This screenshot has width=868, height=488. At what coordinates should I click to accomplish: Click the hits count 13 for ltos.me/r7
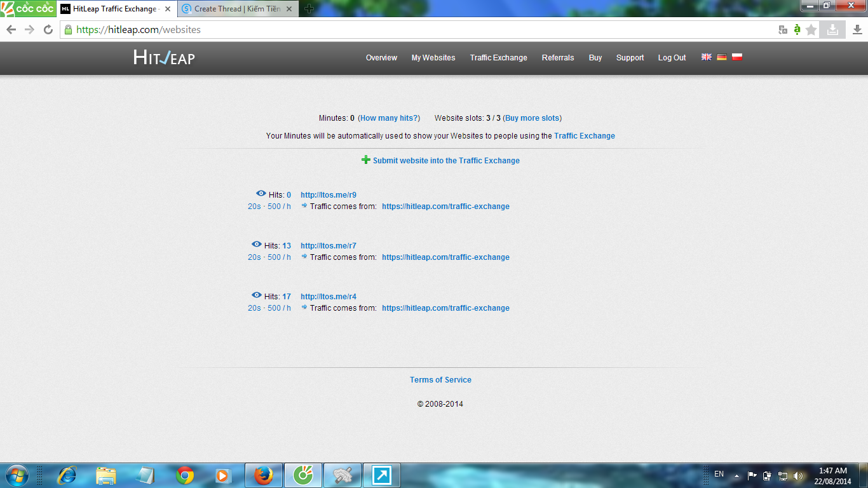click(x=287, y=246)
